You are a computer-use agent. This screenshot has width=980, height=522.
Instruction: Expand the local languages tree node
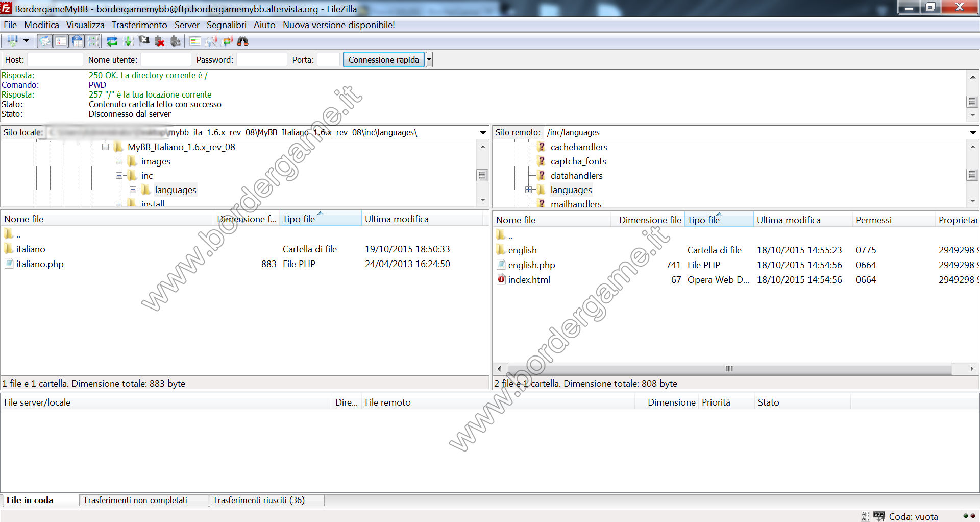(x=133, y=189)
